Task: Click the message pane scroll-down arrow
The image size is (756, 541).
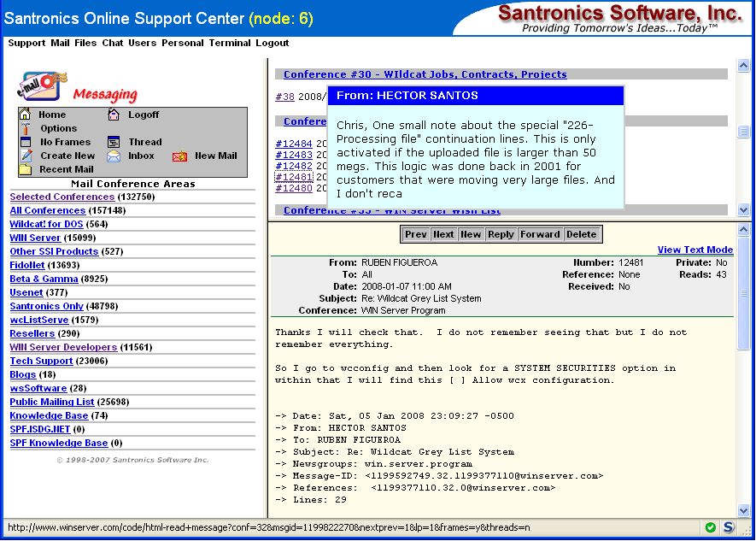Action: [743, 510]
